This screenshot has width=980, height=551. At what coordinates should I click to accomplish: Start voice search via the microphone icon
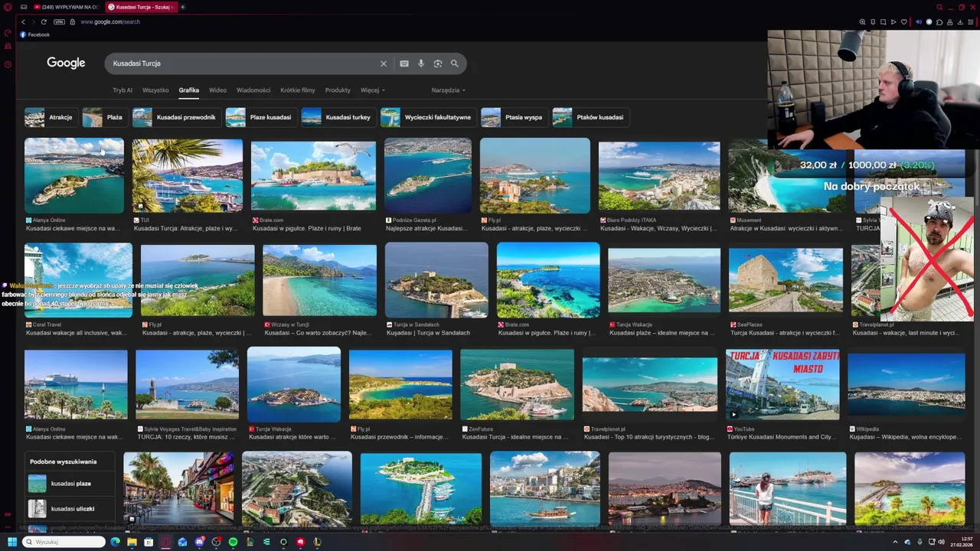pos(421,64)
